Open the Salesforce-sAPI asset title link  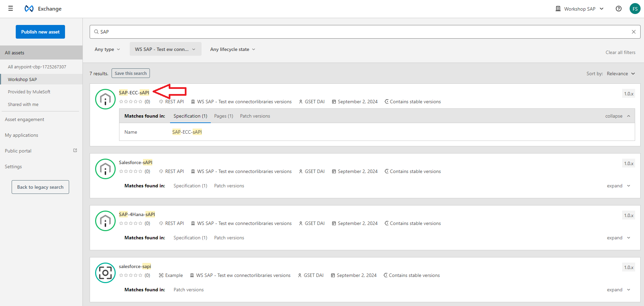coord(136,162)
